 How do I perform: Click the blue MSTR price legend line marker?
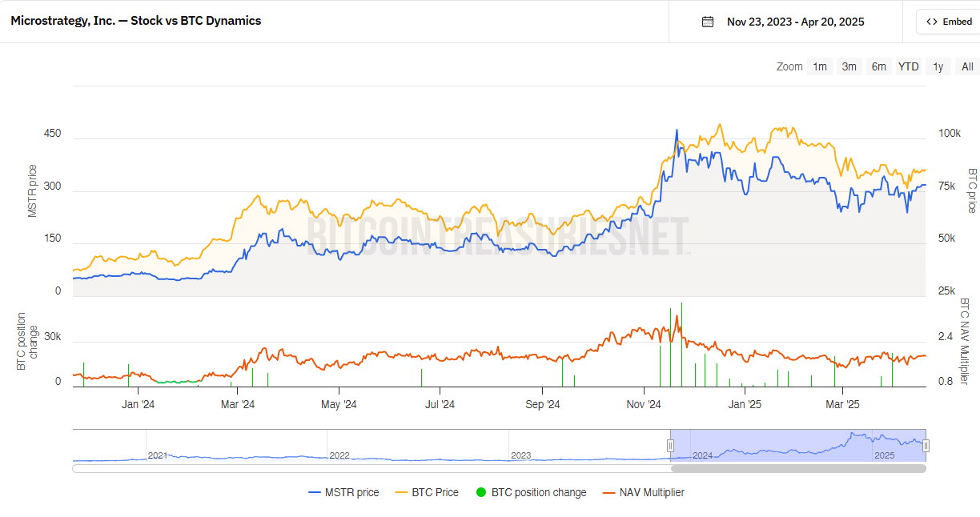314,492
